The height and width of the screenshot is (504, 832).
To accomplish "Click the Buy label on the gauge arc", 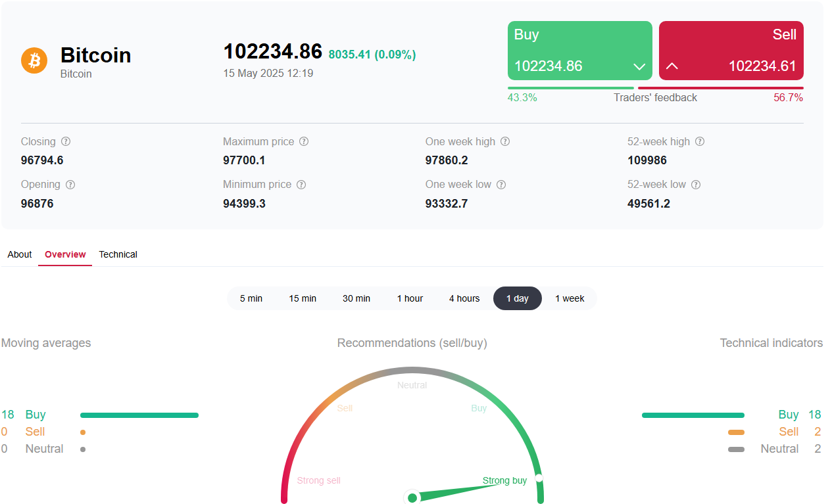I will pyautogui.click(x=479, y=408).
